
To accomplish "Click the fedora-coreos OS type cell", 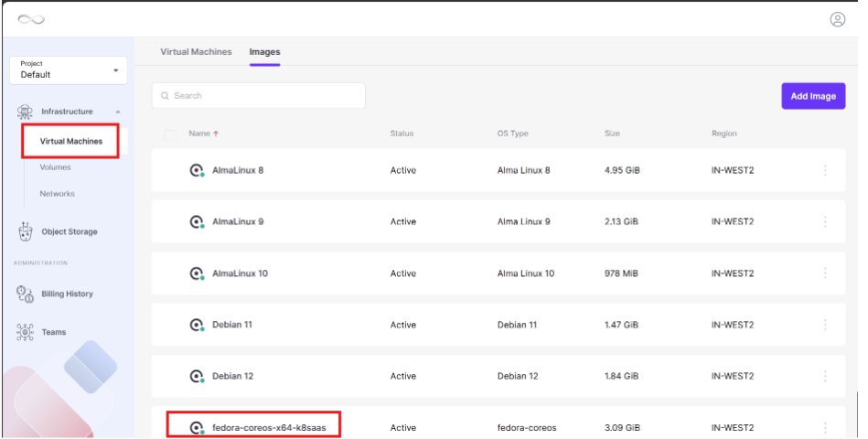I will point(527,428).
